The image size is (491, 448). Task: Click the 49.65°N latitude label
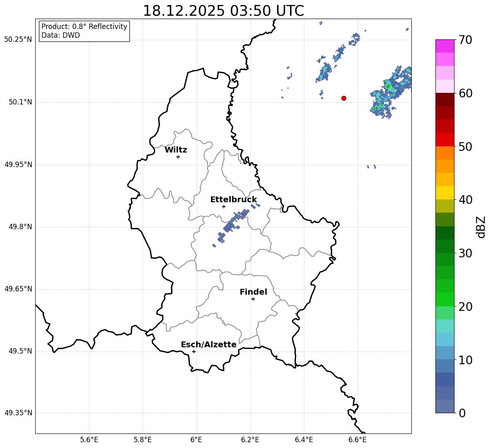(18, 289)
